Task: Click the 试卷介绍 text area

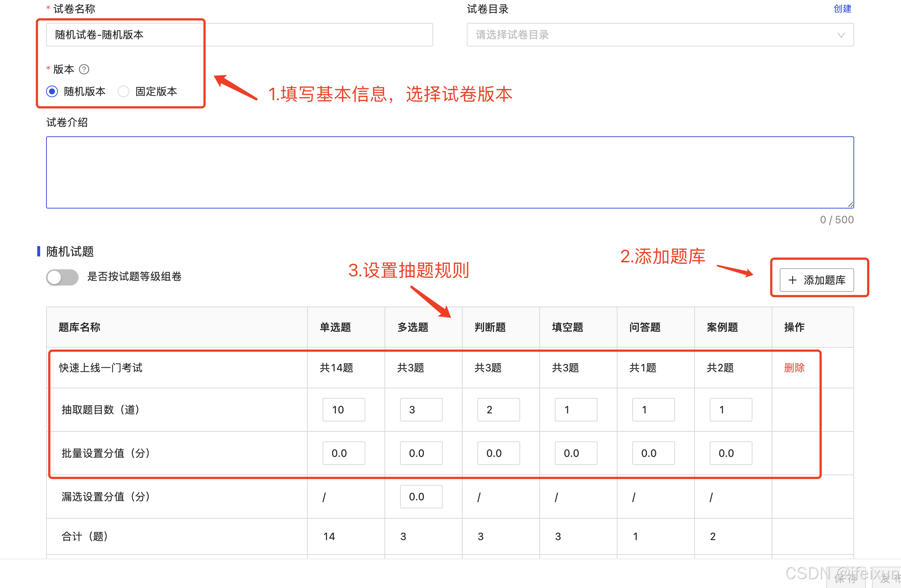Action: (450, 172)
